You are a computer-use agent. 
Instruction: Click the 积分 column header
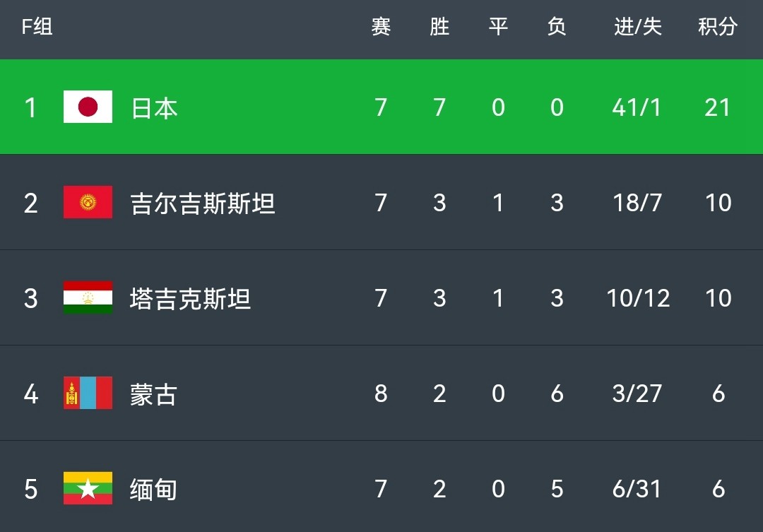718,26
